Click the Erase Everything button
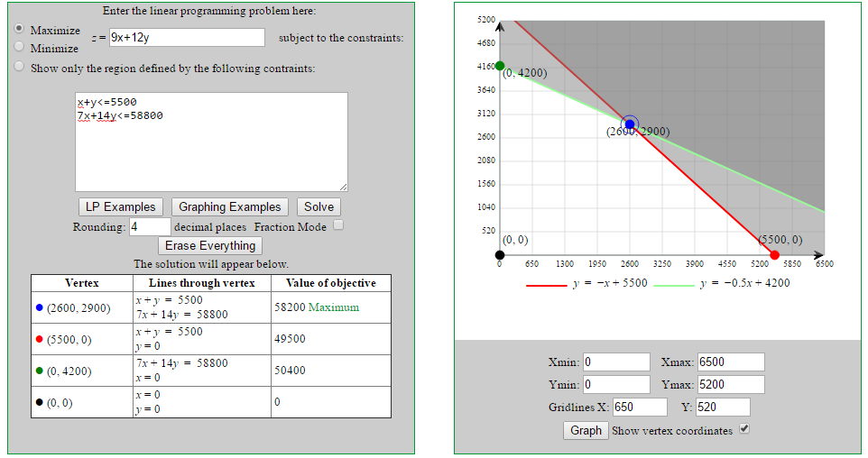Screen dimensions: 868x458 [210, 245]
